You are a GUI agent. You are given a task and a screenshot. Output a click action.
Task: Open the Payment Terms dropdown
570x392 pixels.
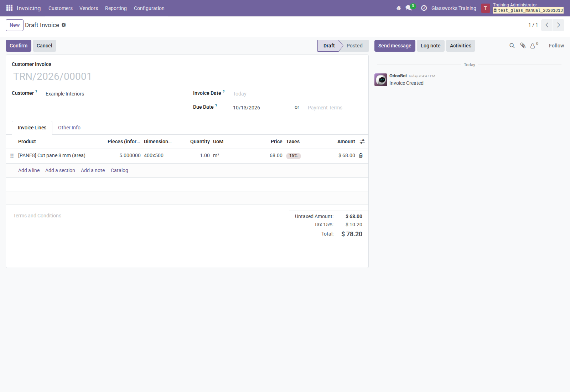(x=335, y=108)
